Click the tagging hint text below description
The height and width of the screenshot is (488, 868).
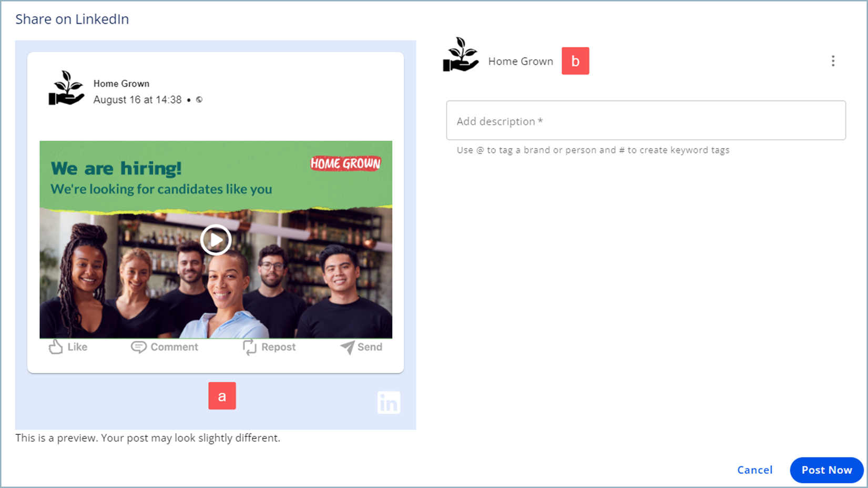point(593,150)
